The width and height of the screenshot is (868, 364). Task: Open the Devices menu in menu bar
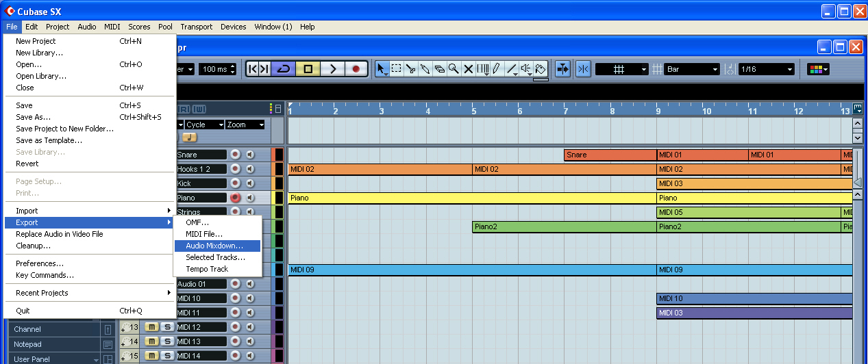(234, 27)
